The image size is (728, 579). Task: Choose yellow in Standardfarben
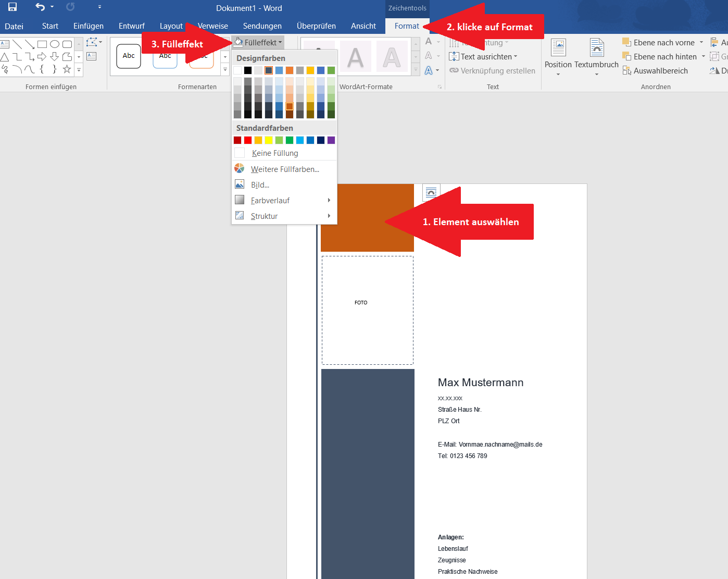pos(269,140)
